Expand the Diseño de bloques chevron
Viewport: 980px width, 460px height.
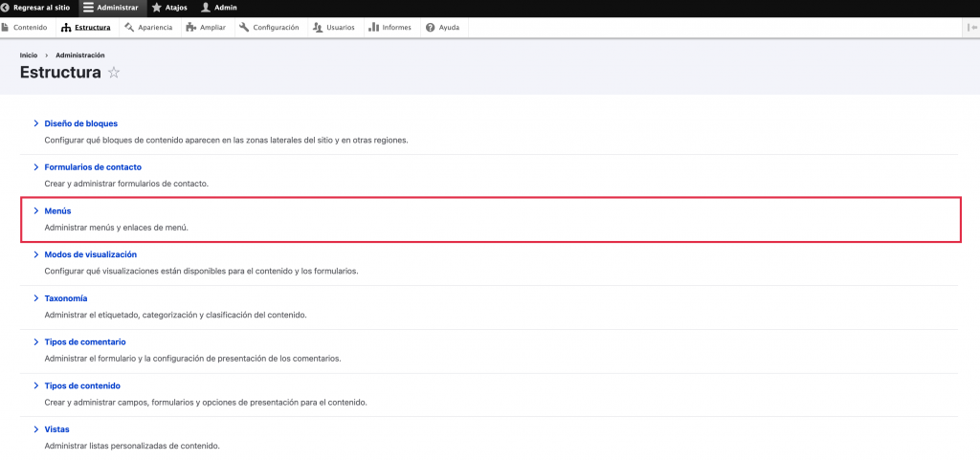coord(35,123)
